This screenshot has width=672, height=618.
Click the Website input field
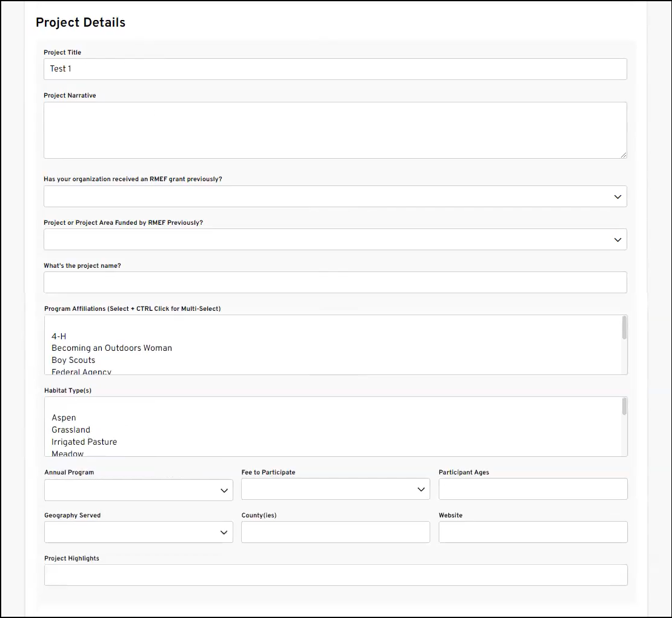click(x=533, y=532)
